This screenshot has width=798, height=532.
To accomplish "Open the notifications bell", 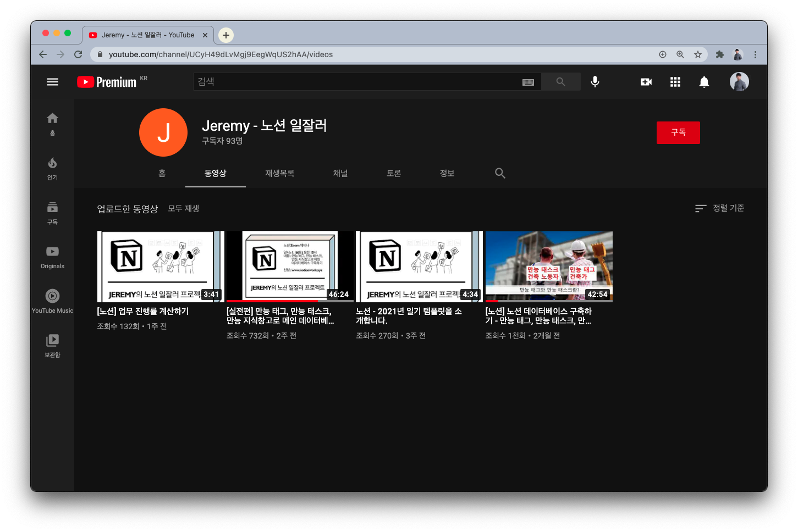I will point(703,82).
